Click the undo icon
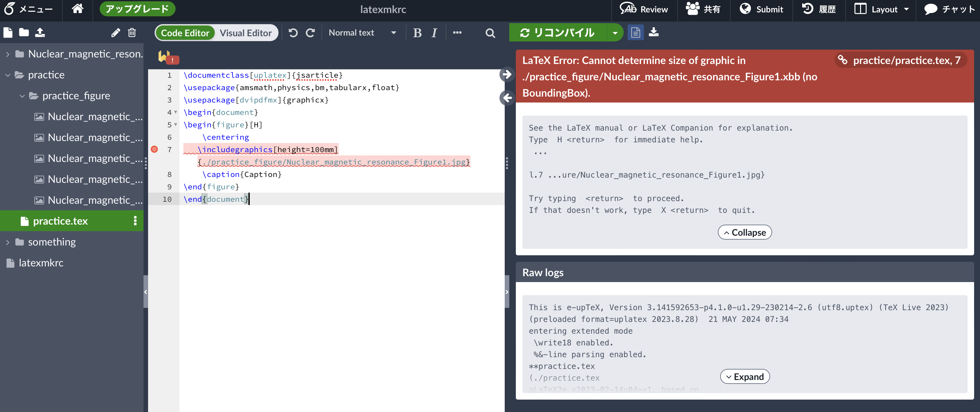The height and width of the screenshot is (412, 980). (x=292, y=32)
